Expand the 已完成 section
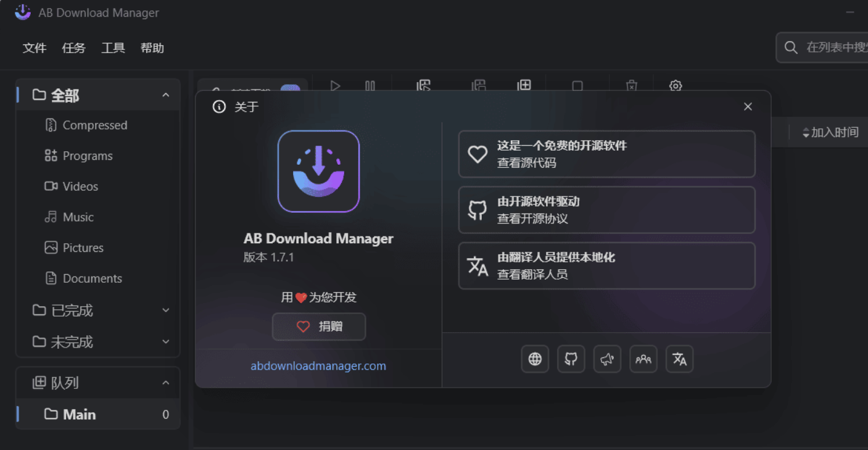The image size is (868, 450). coord(165,310)
